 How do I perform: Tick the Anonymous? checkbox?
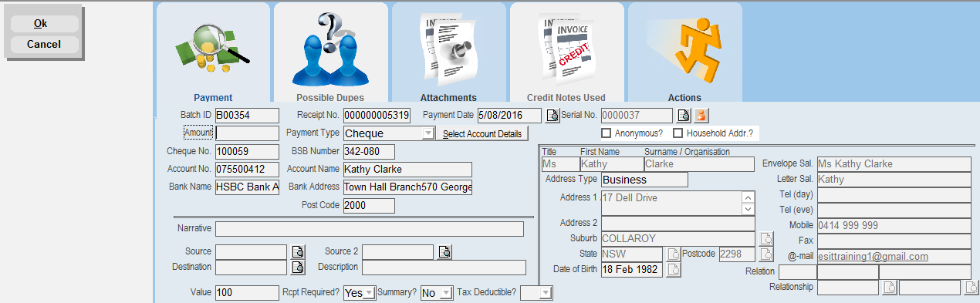coord(606,133)
